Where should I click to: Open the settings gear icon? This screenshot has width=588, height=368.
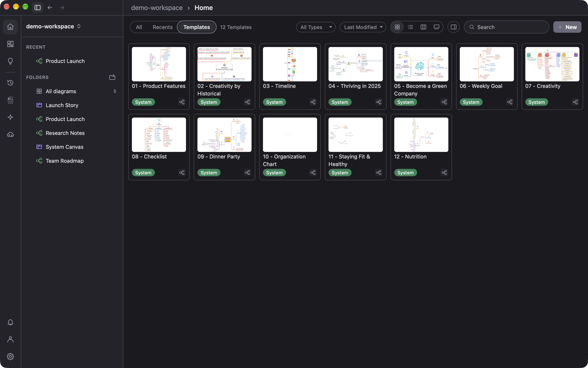click(x=10, y=357)
